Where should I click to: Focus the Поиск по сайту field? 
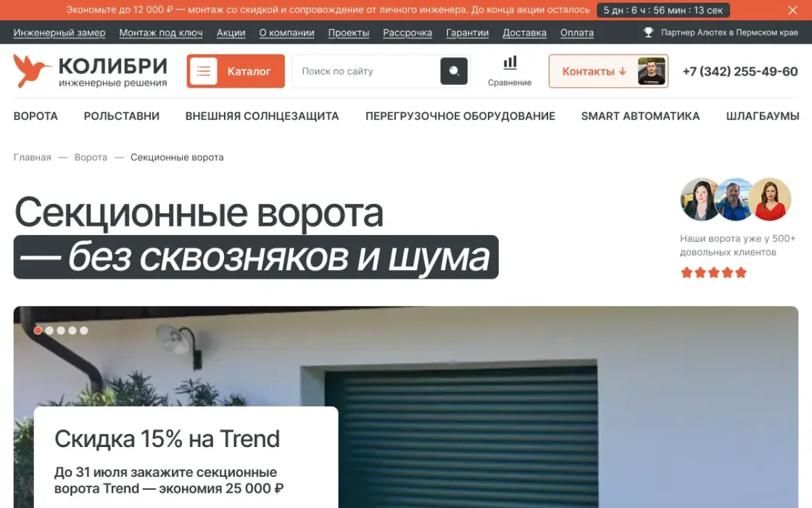point(367,71)
